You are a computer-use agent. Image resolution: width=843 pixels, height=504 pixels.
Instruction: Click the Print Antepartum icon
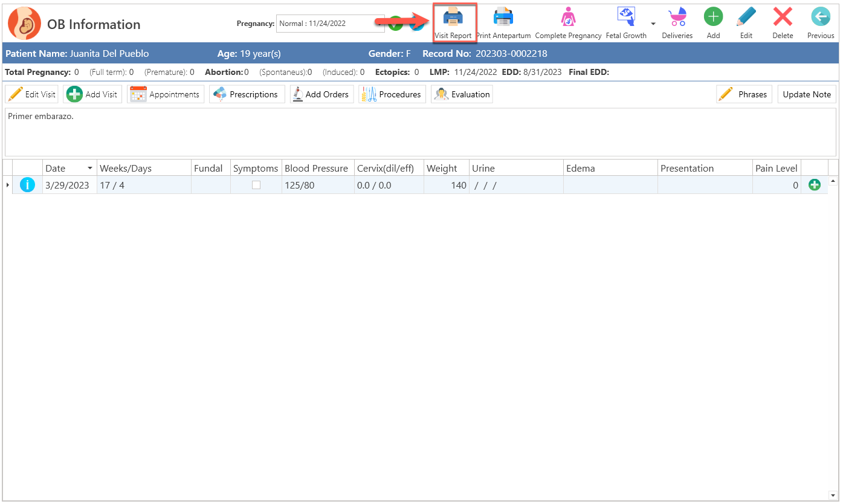click(503, 18)
